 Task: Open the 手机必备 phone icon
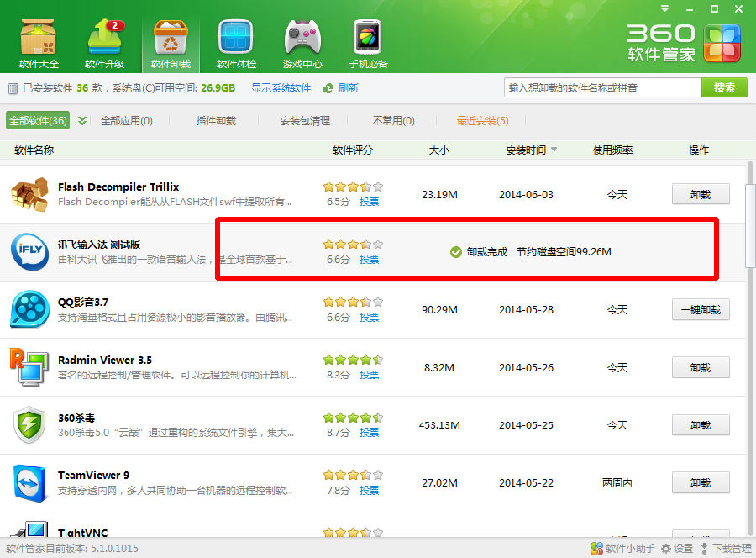point(368,44)
